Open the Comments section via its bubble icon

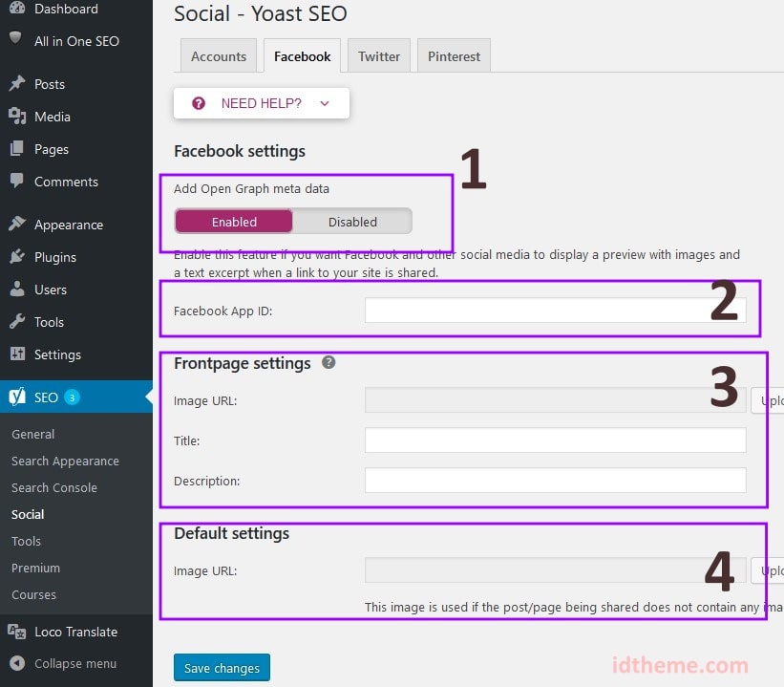(15, 182)
